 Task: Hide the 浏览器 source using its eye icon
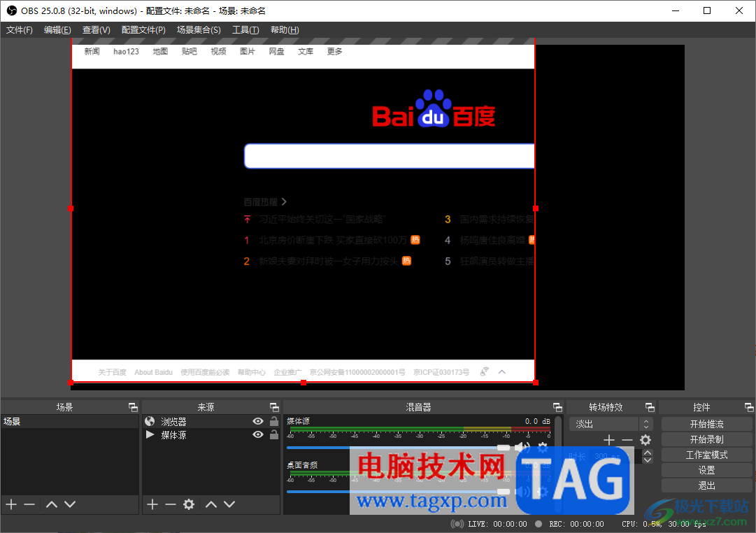(x=258, y=422)
